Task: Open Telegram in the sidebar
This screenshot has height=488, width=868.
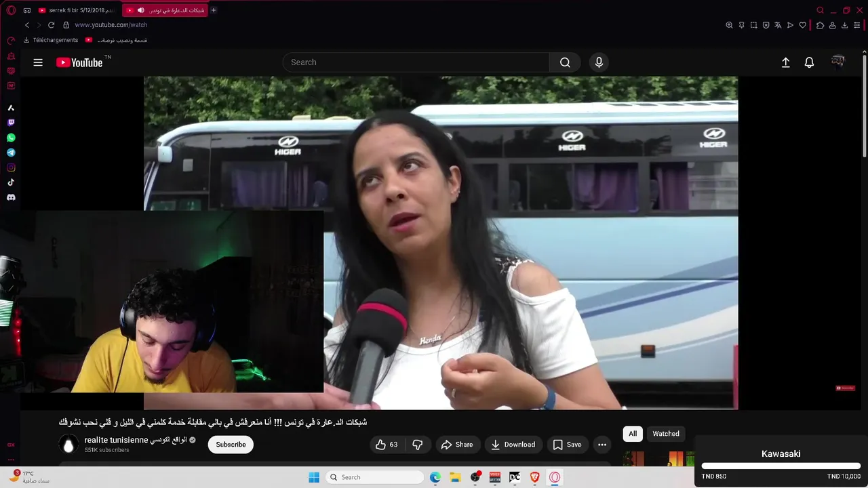Action: point(11,152)
